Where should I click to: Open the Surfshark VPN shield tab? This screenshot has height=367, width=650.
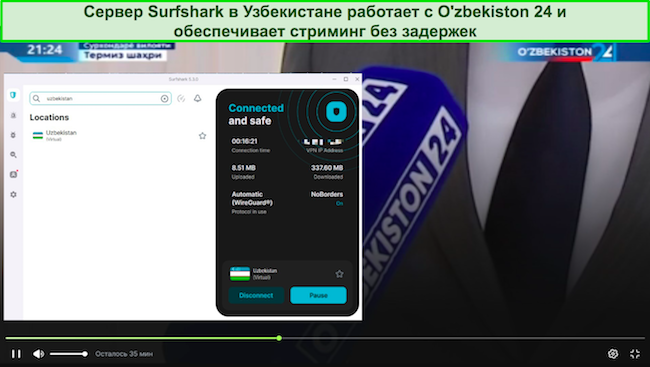[x=13, y=95]
